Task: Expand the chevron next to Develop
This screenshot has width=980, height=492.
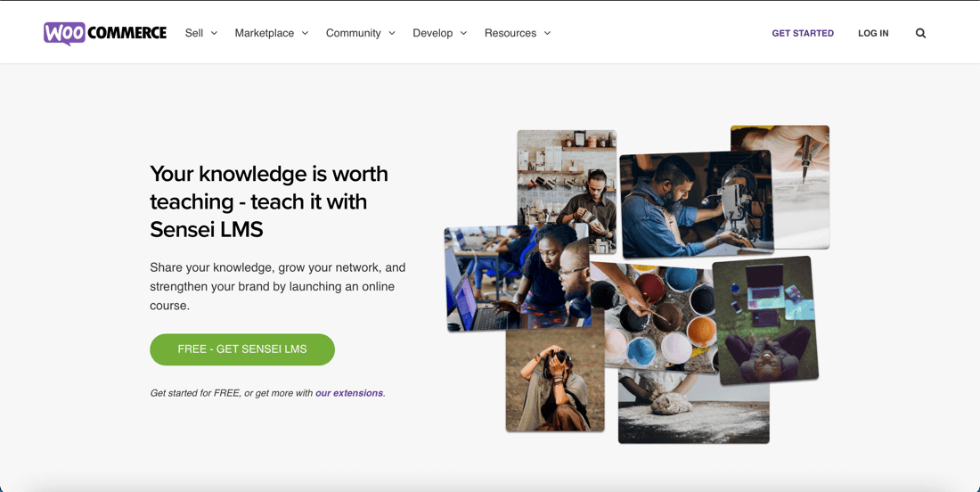Action: (464, 33)
